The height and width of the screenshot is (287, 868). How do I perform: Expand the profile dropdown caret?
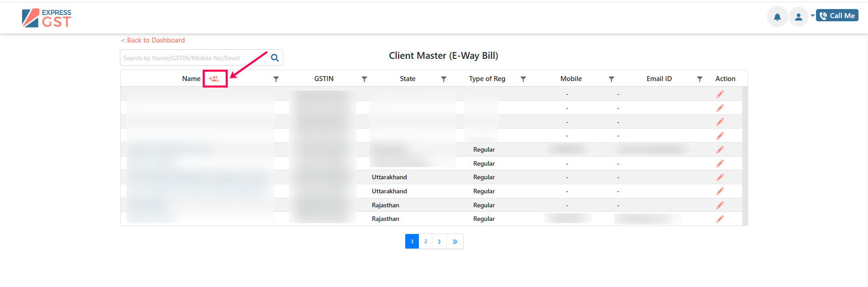812,16
